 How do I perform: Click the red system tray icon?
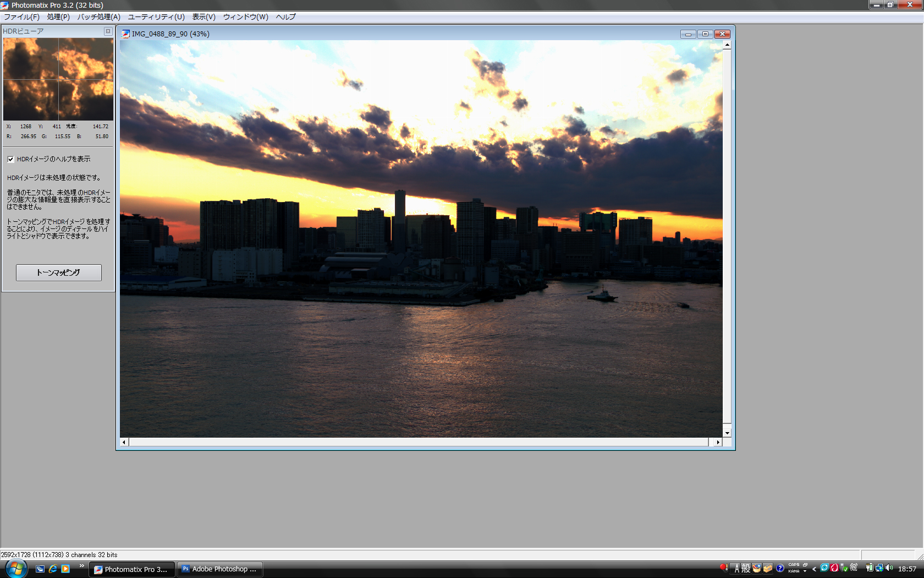(834, 568)
